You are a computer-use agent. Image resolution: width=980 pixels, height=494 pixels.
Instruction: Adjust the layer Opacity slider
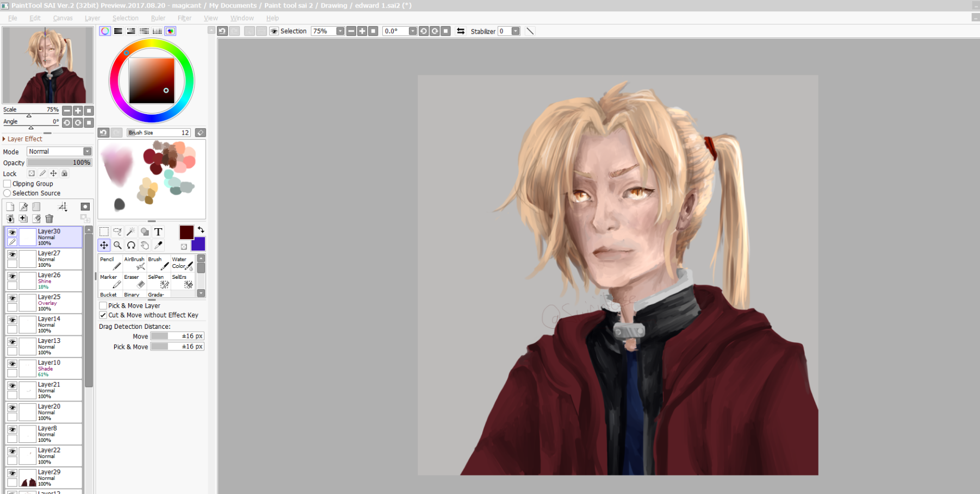pyautogui.click(x=59, y=162)
